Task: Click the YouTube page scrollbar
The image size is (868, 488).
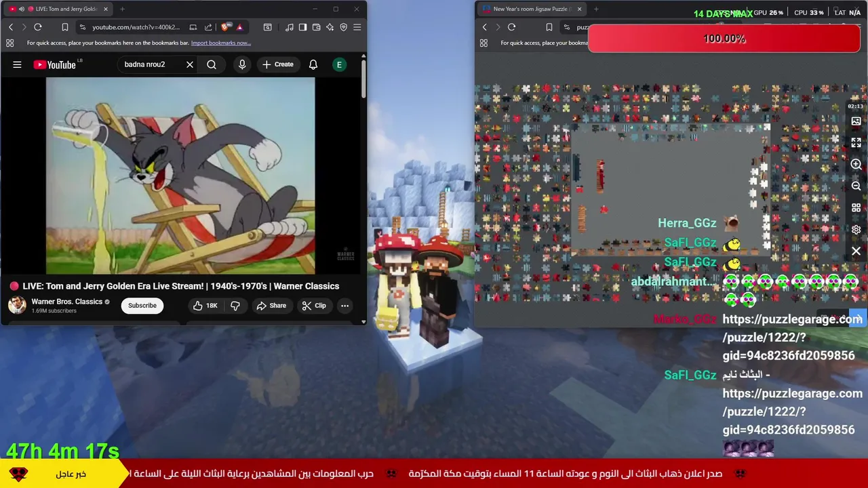Action: (x=363, y=78)
